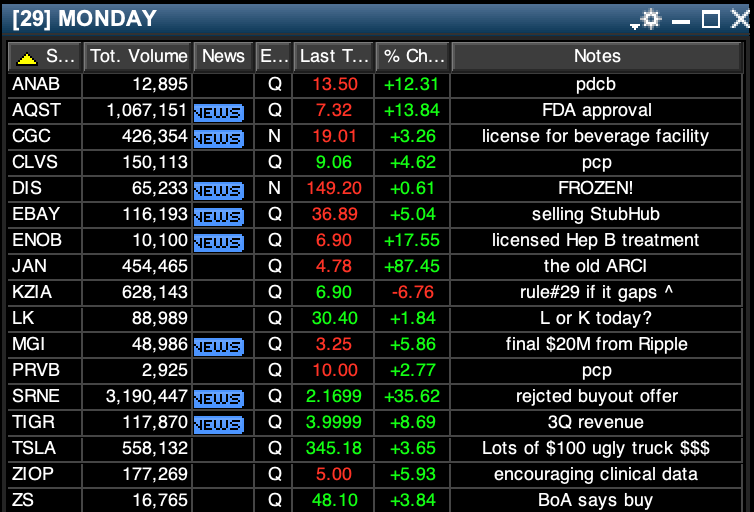The height and width of the screenshot is (512, 754).
Task: Click the NEWS badge for CGC
Action: [x=219, y=138]
